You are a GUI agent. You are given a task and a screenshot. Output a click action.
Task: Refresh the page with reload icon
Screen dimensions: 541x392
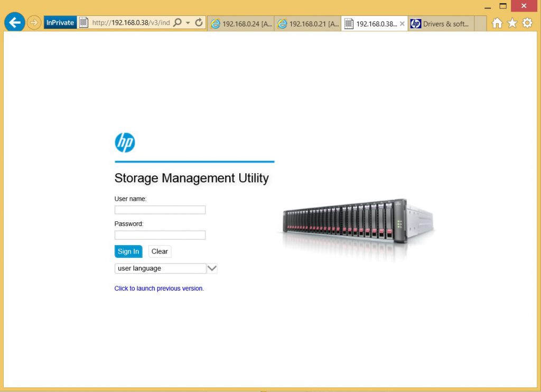[199, 23]
